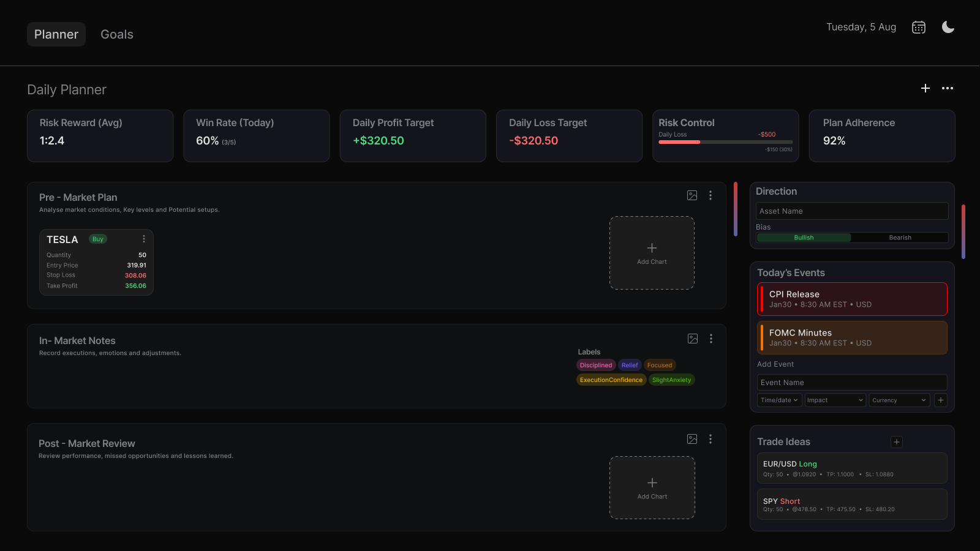Add a new trade idea plus icon
The height and width of the screenshot is (551, 980).
click(x=896, y=442)
